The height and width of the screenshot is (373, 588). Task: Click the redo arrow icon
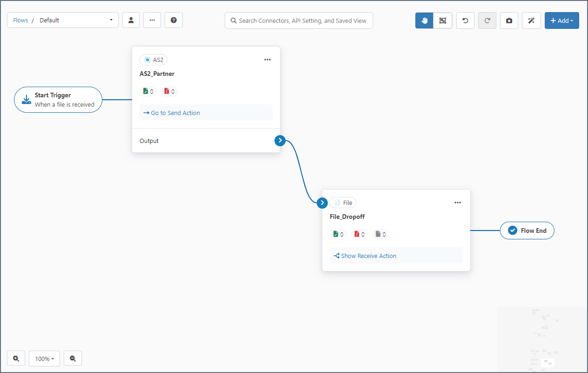(487, 20)
